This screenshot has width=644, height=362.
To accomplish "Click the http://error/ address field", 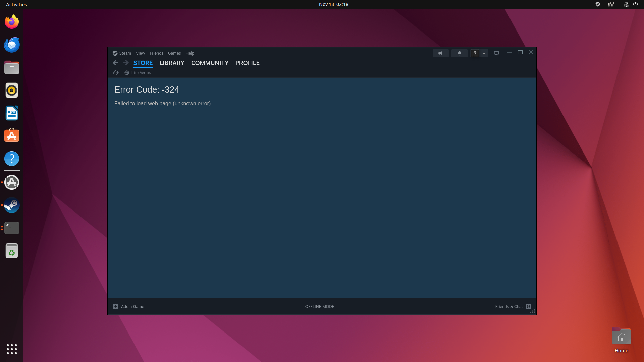I will pyautogui.click(x=141, y=73).
